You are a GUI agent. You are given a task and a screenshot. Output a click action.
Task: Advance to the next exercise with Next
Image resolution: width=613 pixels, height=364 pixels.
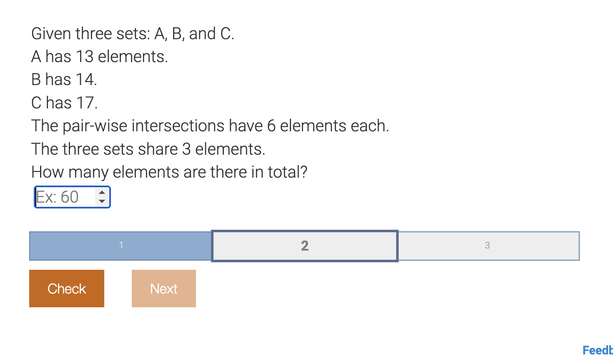point(163,288)
